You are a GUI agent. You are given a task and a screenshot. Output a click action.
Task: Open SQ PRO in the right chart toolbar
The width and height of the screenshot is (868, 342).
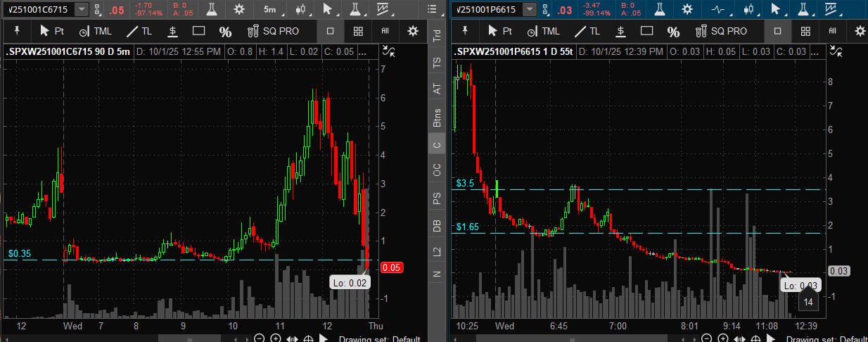coord(721,31)
